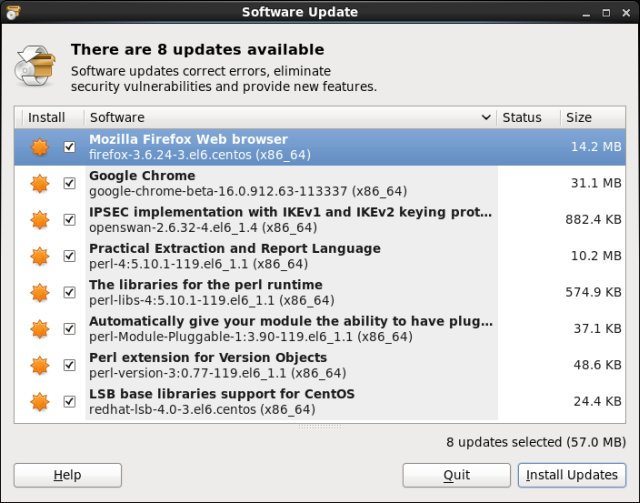This screenshot has height=503, width=640.
Task: Click the pane resize handle below the list
Action: 320,426
